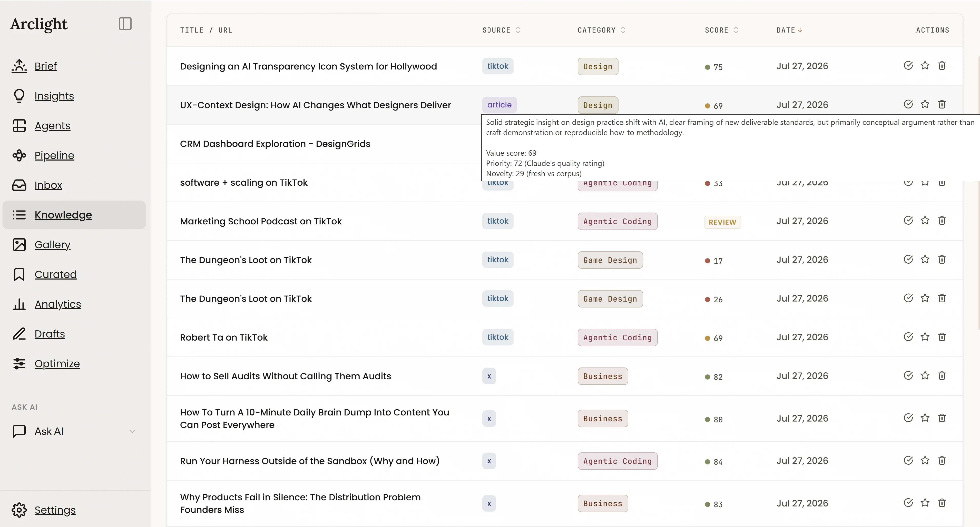Viewport: 980px width, 527px height.
Task: Star the score 17 Dungeon's Loot row
Action: (x=925, y=259)
